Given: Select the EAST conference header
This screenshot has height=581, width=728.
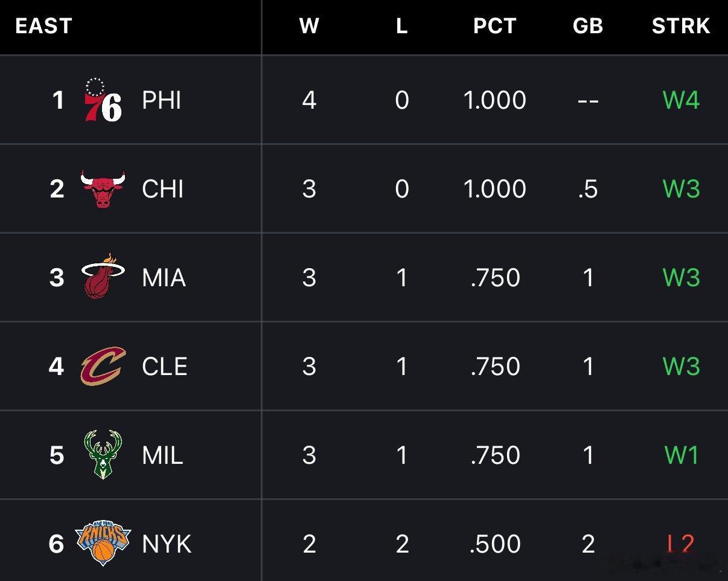Looking at the screenshot, I should click(43, 26).
